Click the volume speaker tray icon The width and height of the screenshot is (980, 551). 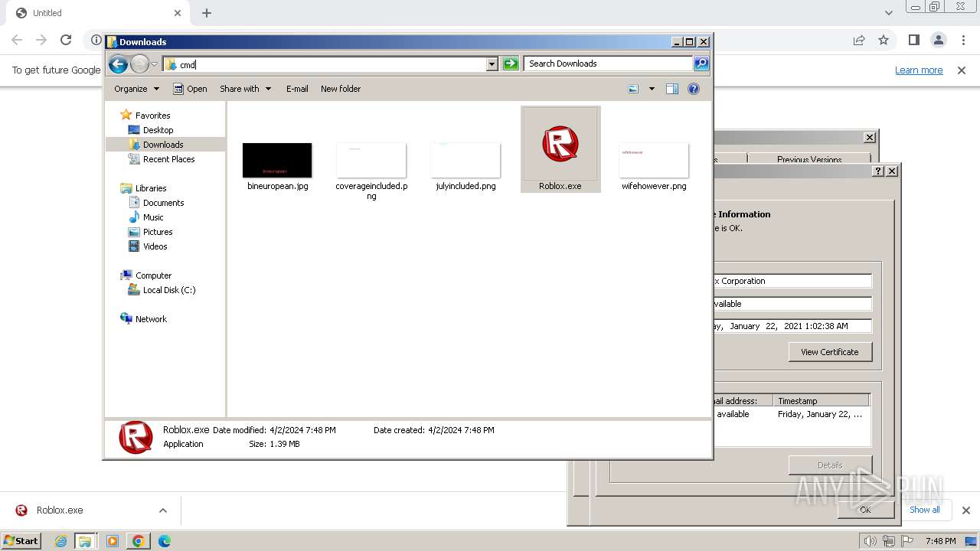(870, 541)
